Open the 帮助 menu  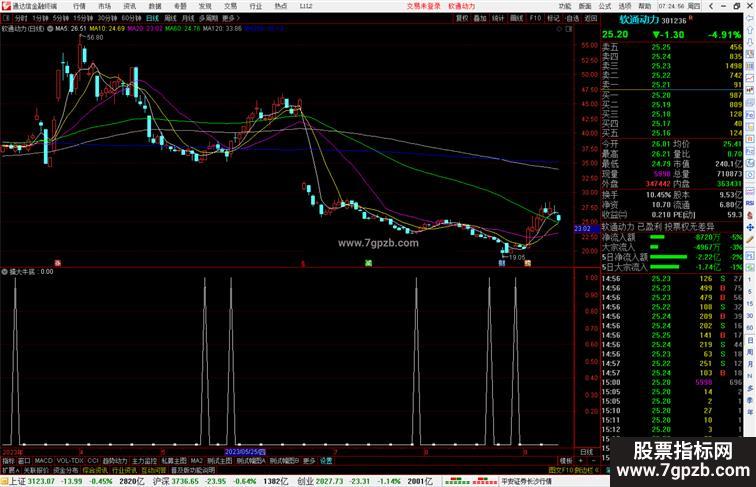(x=645, y=6)
